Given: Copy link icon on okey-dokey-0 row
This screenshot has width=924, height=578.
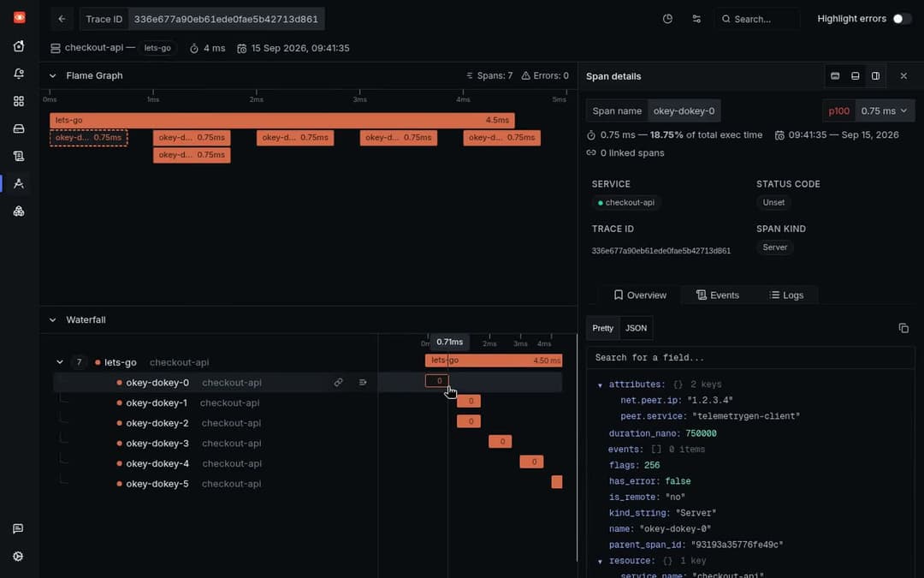Looking at the screenshot, I should point(338,382).
